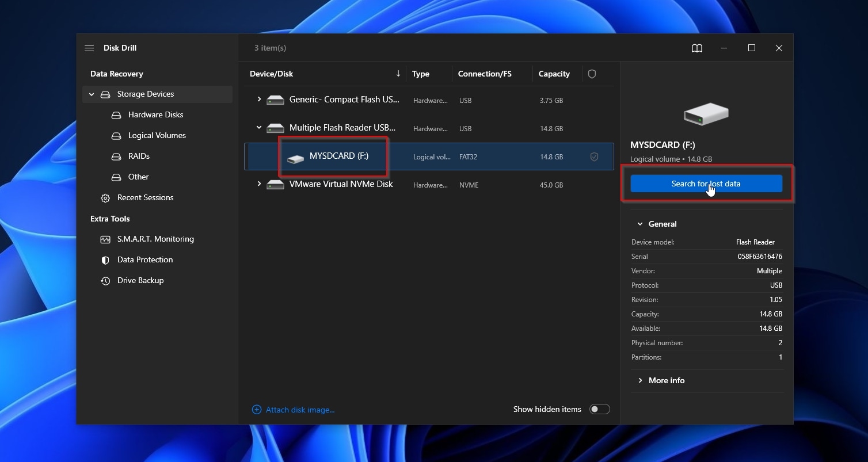This screenshot has height=462, width=868.
Task: Select Hardware Disks category
Action: (x=155, y=114)
